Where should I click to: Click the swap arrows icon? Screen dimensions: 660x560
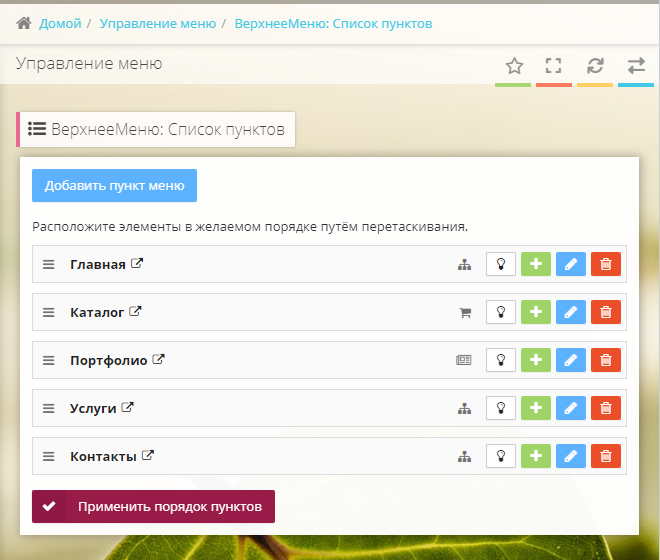636,66
